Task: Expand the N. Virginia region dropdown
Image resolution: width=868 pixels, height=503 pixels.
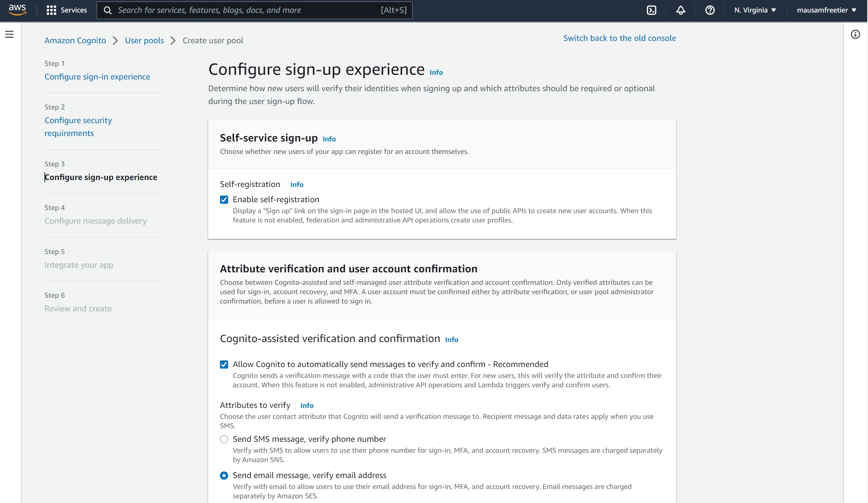Action: click(x=755, y=10)
